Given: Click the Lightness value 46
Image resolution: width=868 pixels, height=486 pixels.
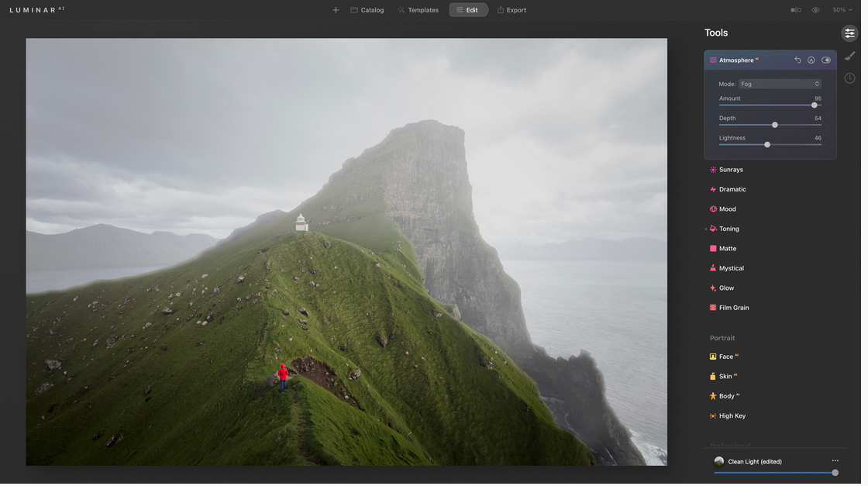Looking at the screenshot, I should (818, 139).
